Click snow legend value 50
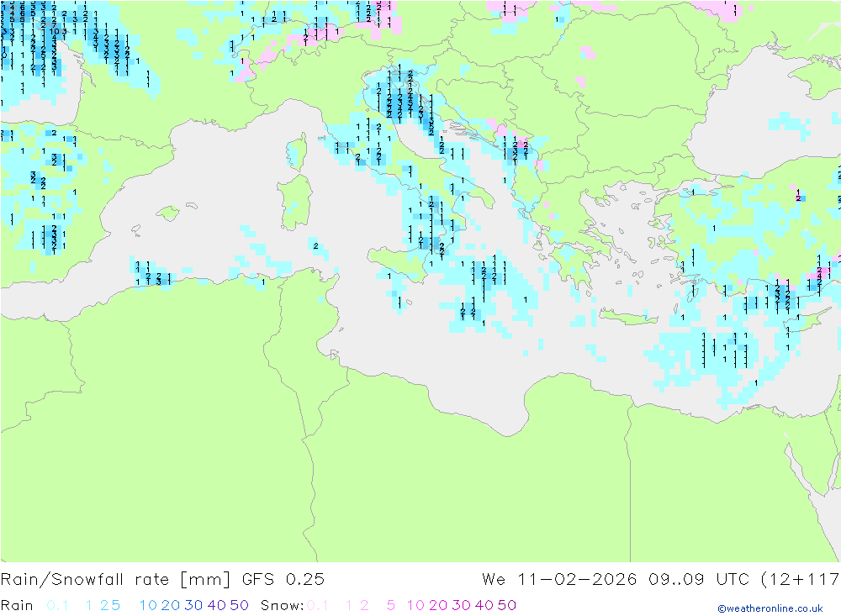The width and height of the screenshot is (841, 616). click(507, 605)
